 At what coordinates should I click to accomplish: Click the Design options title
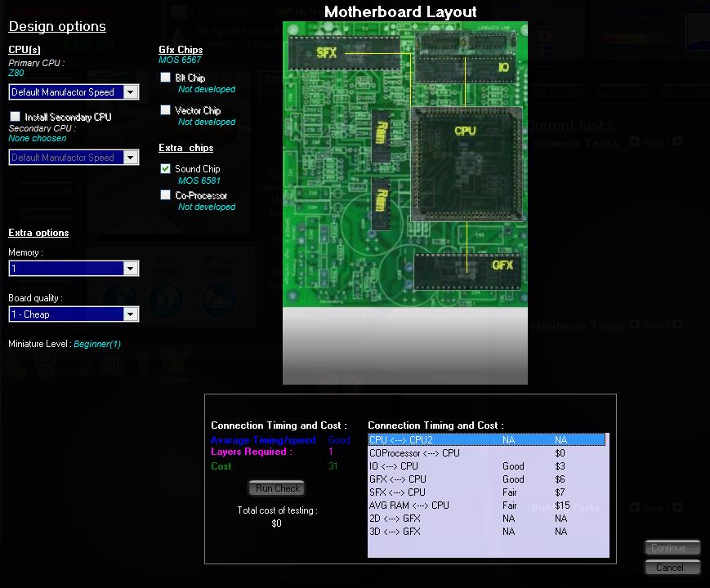(57, 26)
